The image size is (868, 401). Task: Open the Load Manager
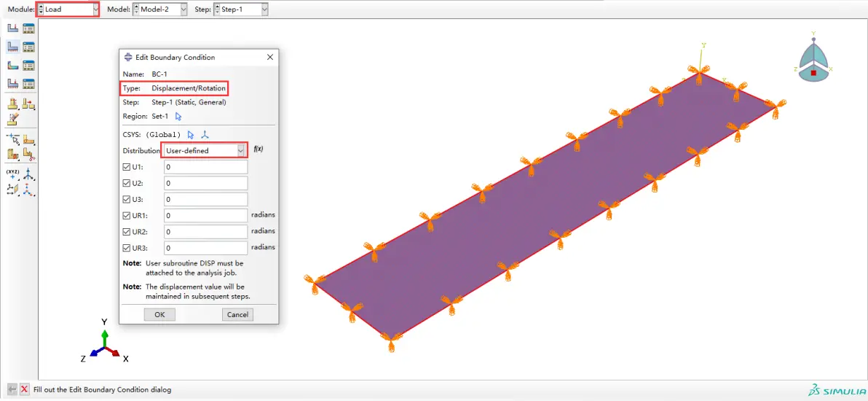click(29, 28)
